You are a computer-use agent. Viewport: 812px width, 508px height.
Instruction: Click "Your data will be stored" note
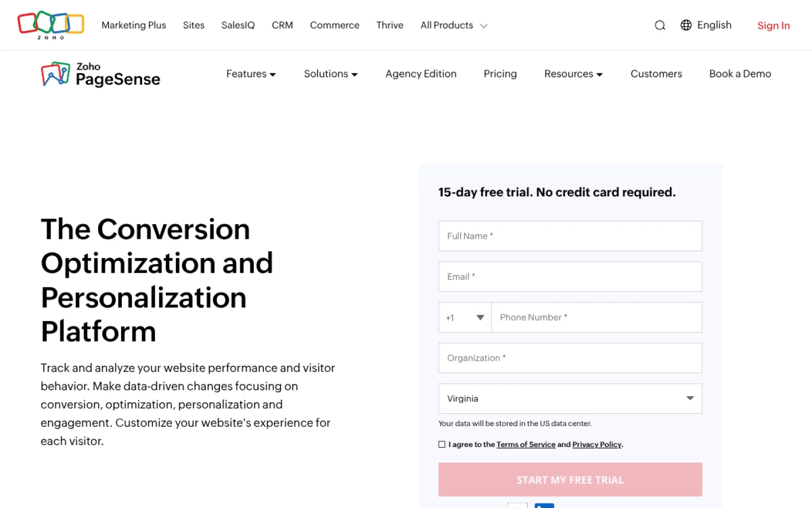[x=515, y=423]
